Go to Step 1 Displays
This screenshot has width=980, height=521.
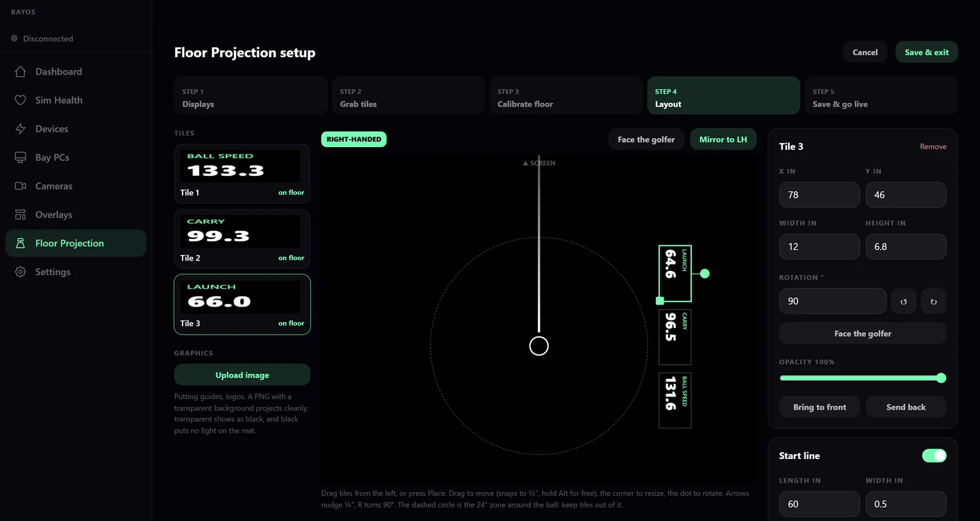(x=251, y=96)
